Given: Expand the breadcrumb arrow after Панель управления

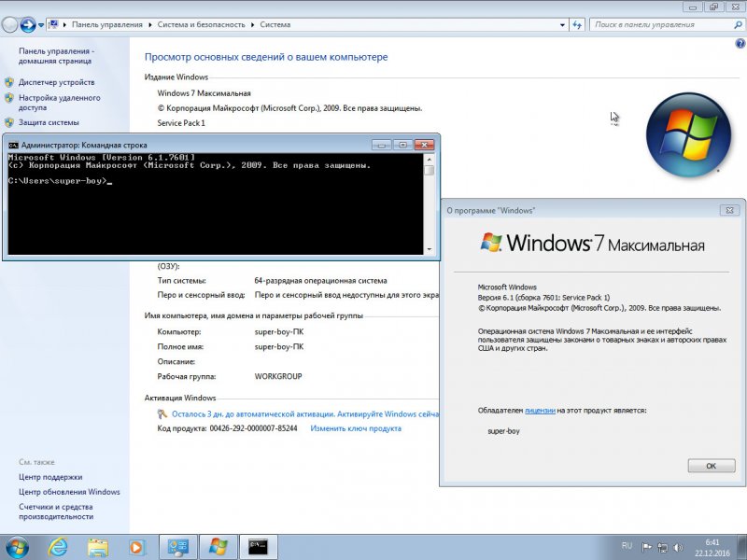Looking at the screenshot, I should pos(150,25).
